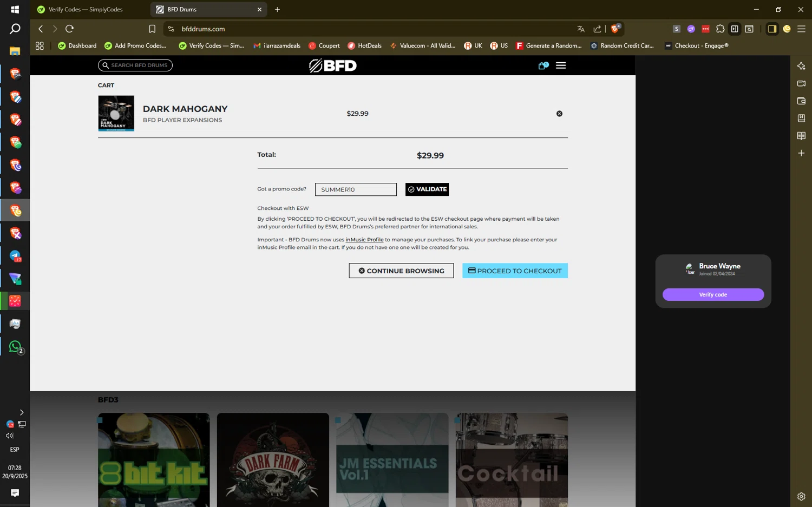Click the Dark Mahogany product thumbnail
Image resolution: width=812 pixels, height=507 pixels.
point(116,113)
